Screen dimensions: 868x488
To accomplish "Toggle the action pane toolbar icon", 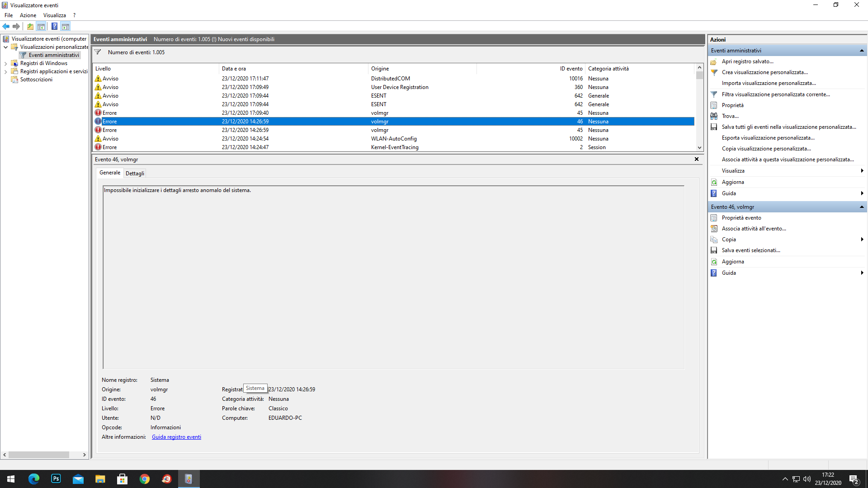I will [66, 26].
